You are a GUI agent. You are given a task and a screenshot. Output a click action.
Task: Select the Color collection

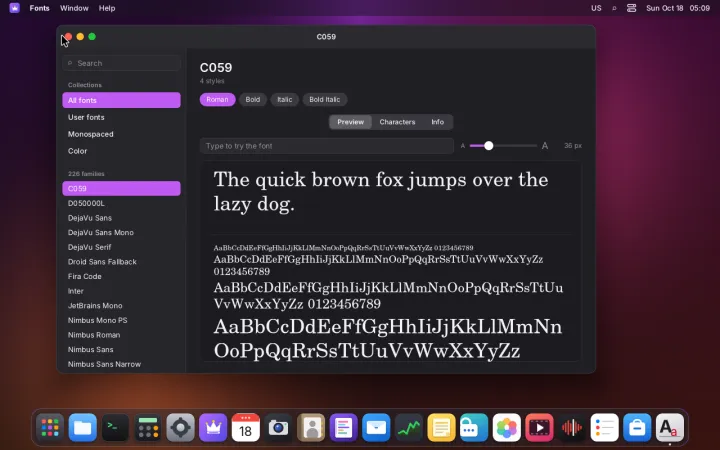(x=121, y=151)
